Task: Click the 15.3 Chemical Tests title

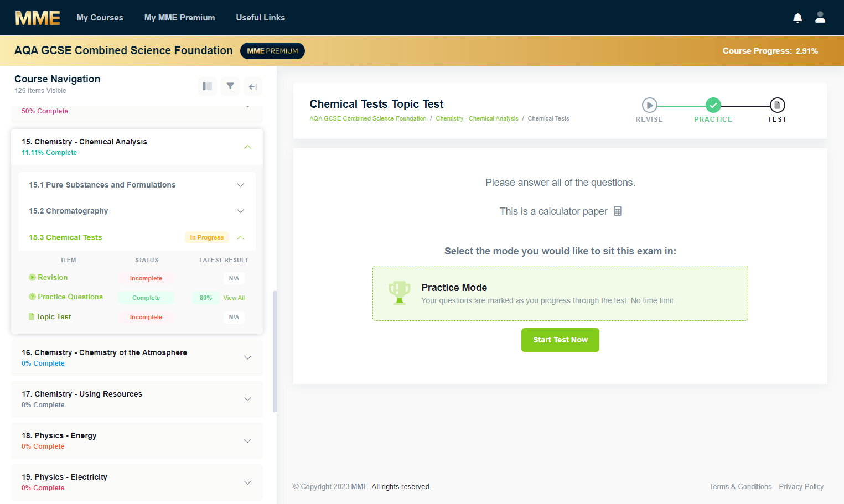Action: click(65, 237)
